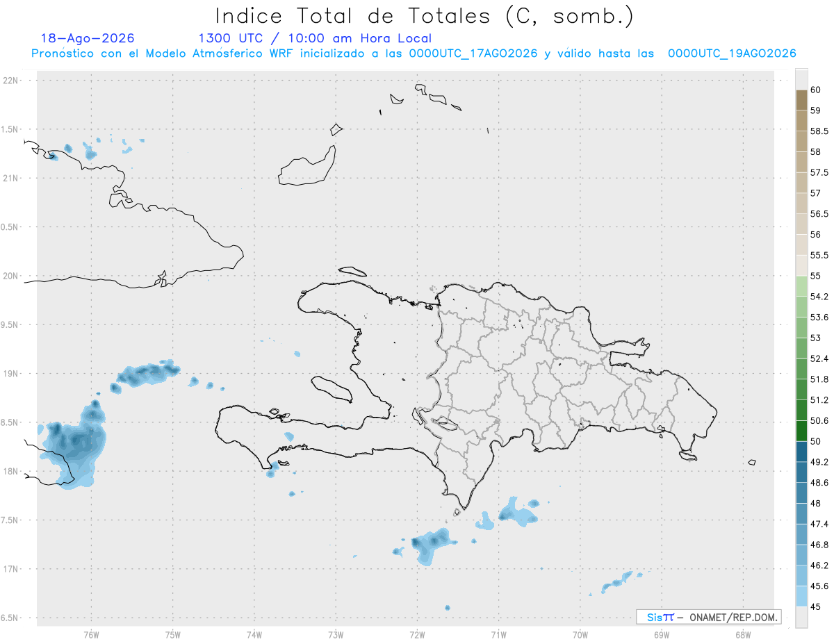Click the "69W" longitude label
The height and width of the screenshot is (644, 834).
coord(662,635)
